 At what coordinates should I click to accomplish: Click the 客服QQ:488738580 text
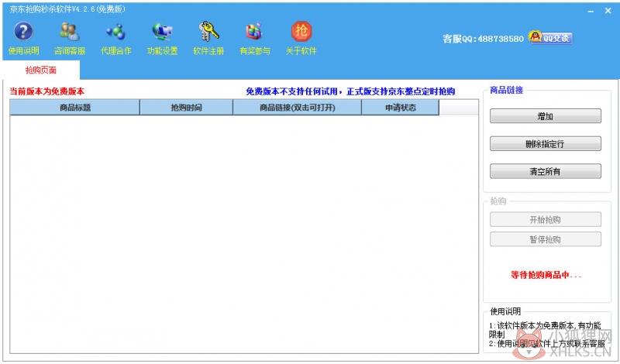483,39
